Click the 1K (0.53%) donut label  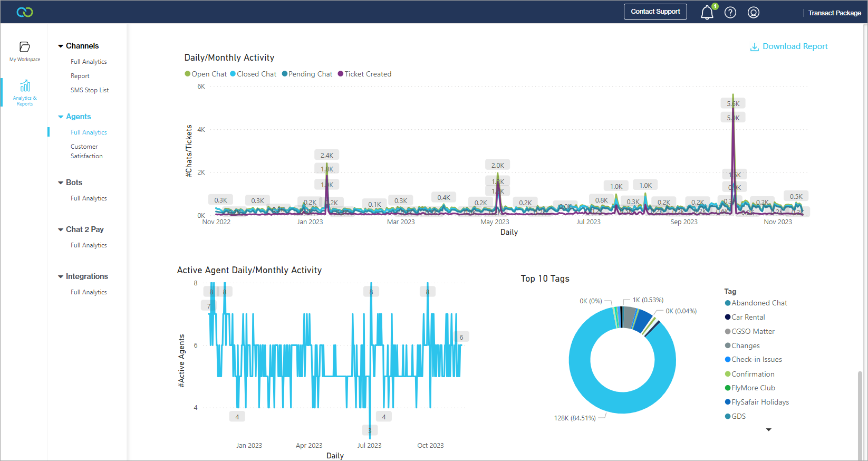pos(648,300)
